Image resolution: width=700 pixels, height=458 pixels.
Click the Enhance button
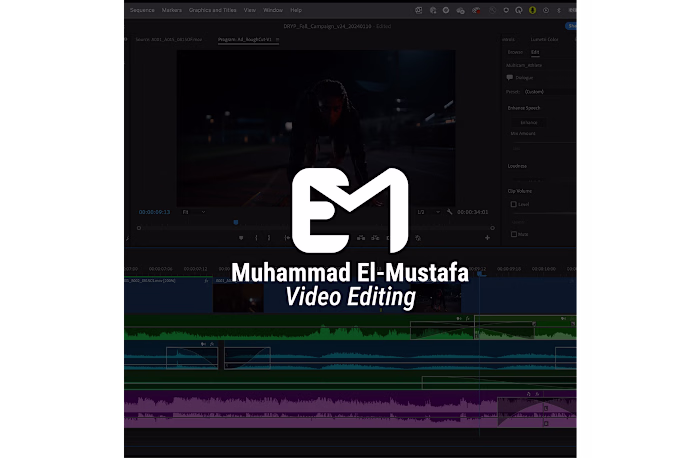(x=529, y=122)
